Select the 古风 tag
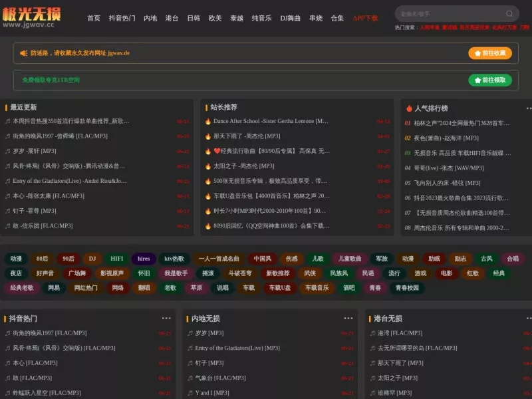The image size is (532, 399). point(487,259)
